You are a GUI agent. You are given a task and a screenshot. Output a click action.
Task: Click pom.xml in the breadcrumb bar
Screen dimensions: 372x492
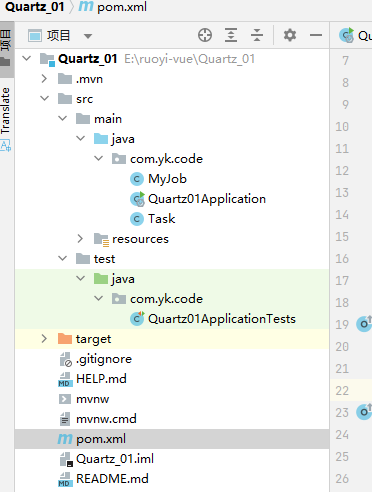coord(122,7)
